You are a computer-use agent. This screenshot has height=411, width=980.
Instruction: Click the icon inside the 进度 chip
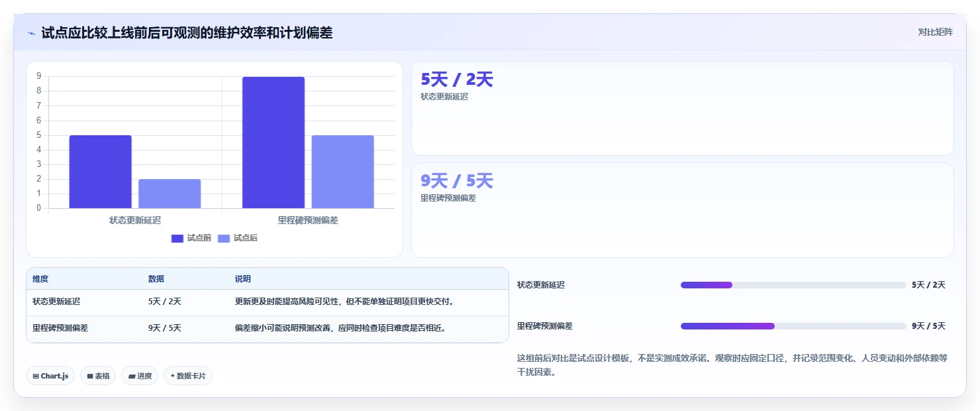coord(132,377)
